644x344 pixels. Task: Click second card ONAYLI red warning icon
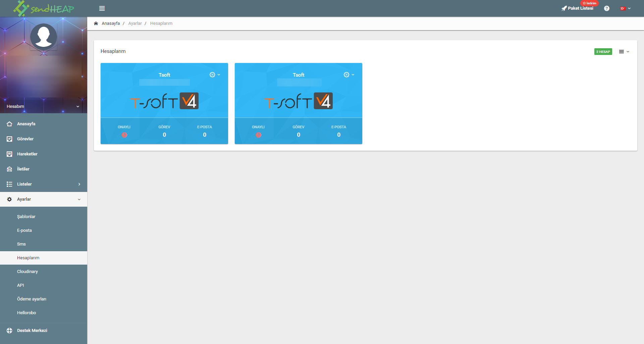(259, 135)
